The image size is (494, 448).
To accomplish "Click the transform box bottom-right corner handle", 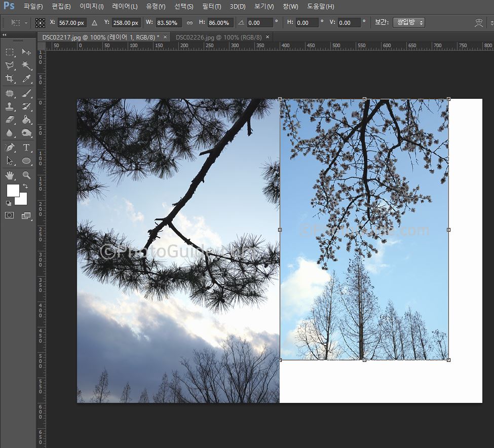I will (448, 360).
